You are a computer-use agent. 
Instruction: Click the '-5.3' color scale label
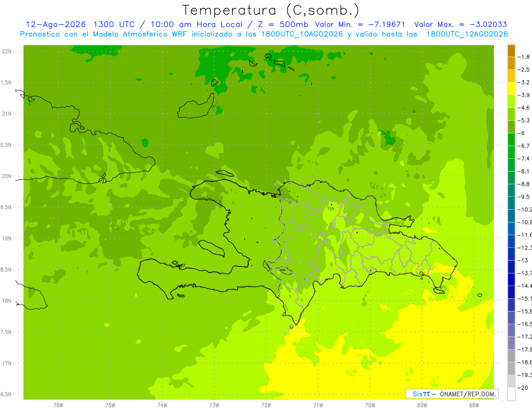pyautogui.click(x=524, y=121)
